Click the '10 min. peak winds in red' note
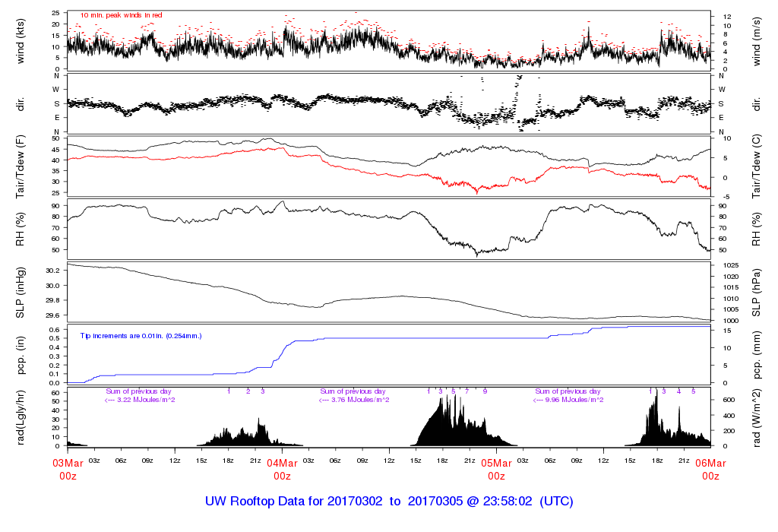Screen dimensions: 778x532 [x=122, y=15]
